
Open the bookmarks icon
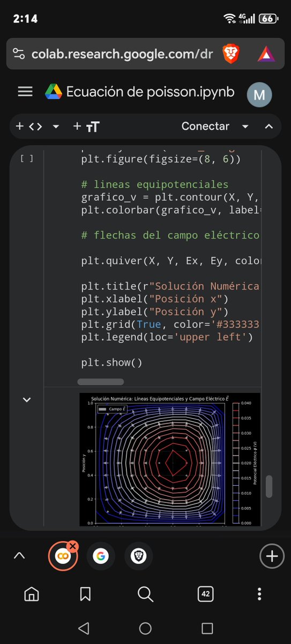85,594
